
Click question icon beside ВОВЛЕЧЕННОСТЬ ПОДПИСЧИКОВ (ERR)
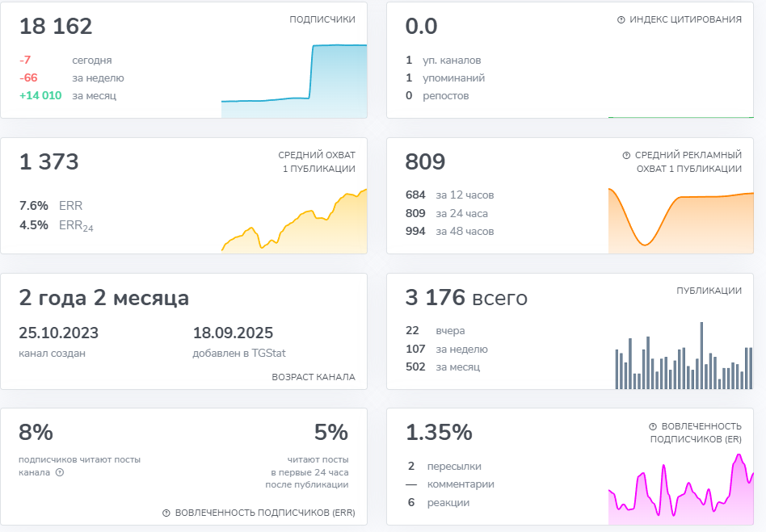[x=166, y=513]
